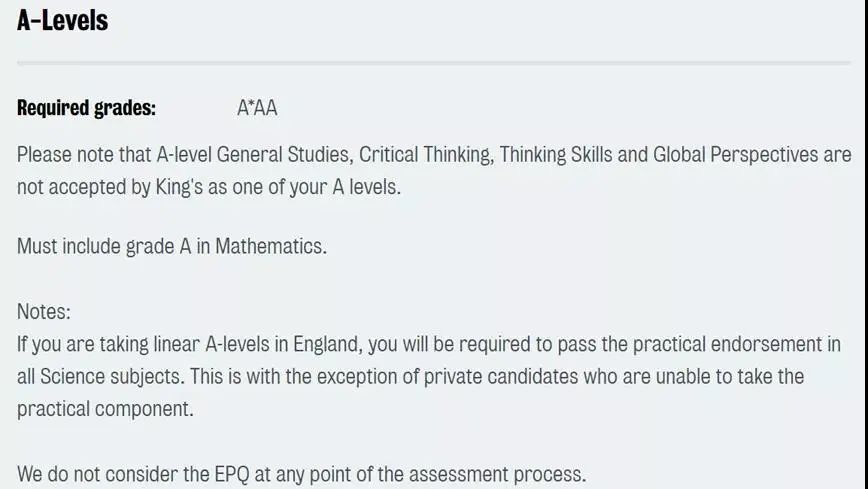Click the A*AA grade value
868x489 pixels.
257,107
